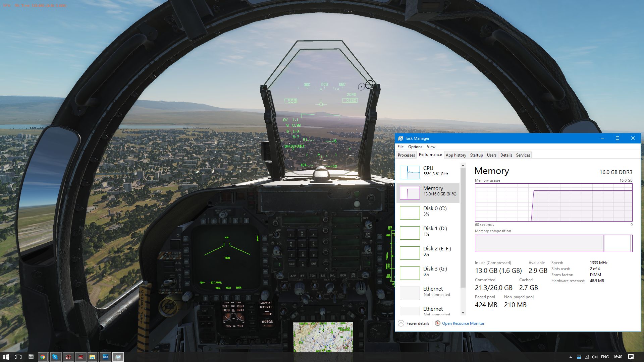
Task: Select Disk 2 (E: F:) in sidebar
Action: click(x=428, y=253)
